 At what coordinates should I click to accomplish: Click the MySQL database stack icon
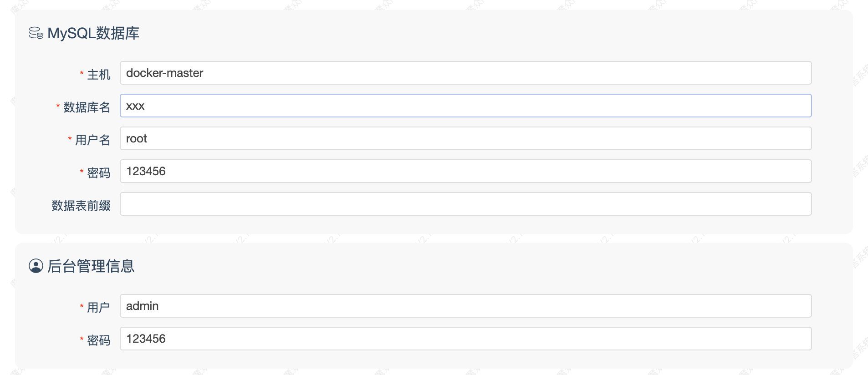pyautogui.click(x=36, y=33)
